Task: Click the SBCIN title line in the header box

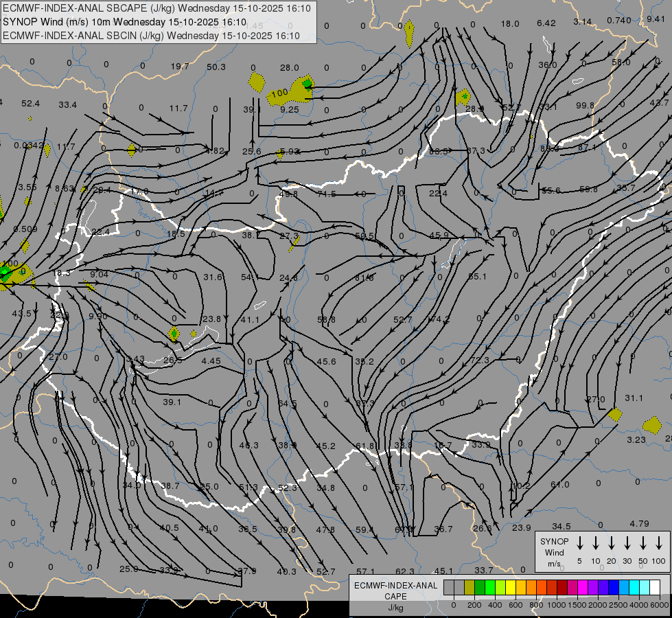Action: point(151,36)
